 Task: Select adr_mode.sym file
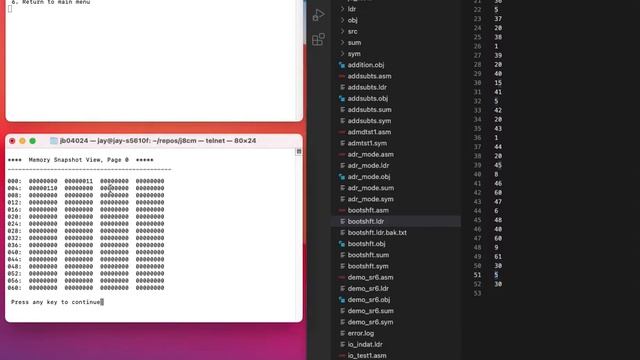[x=371, y=199]
